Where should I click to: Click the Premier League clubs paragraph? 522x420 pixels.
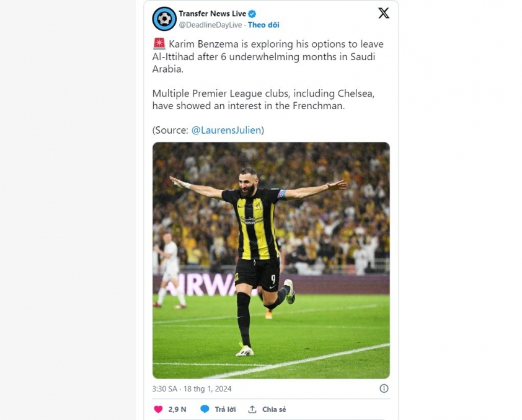263,100
